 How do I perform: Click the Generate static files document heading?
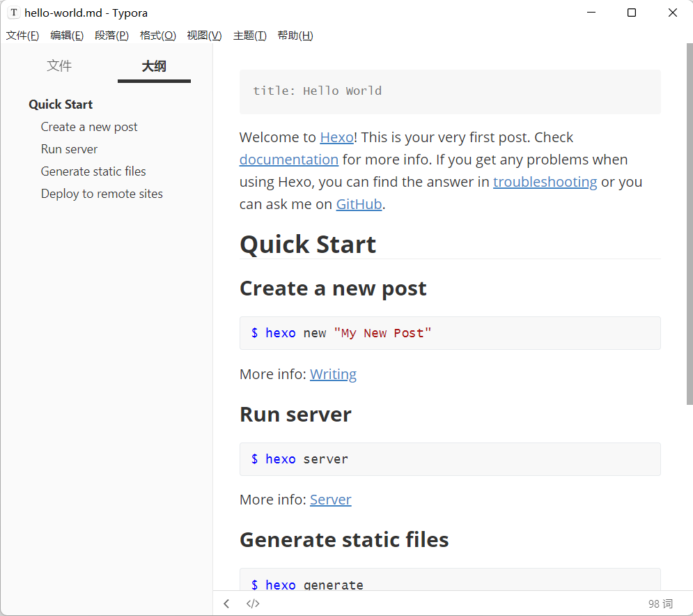(x=344, y=540)
